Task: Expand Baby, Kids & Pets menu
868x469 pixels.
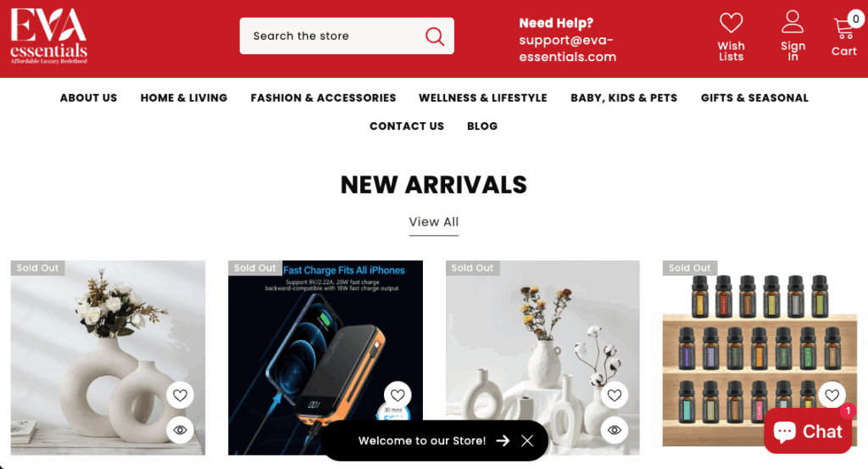Action: click(x=624, y=98)
